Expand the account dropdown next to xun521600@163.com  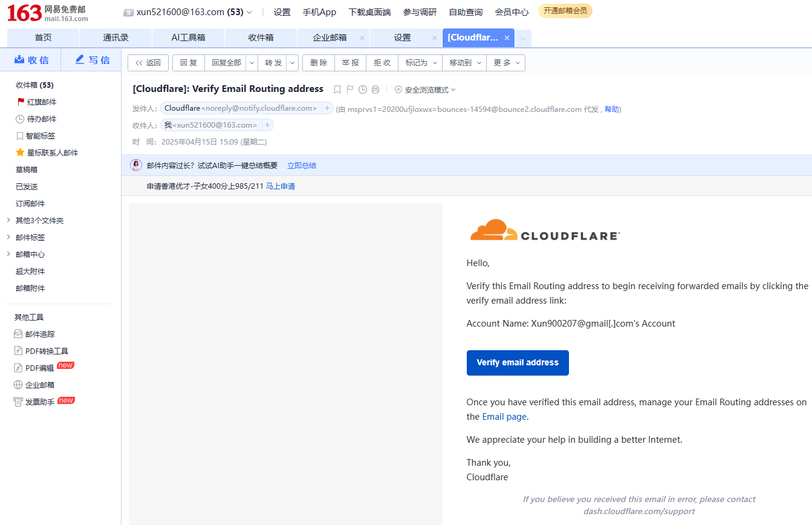coord(249,12)
